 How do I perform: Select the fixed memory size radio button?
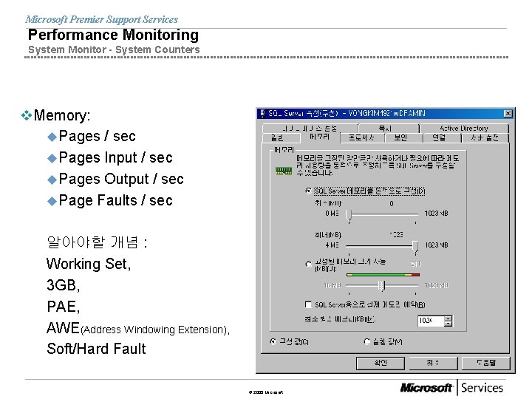pos(308,265)
